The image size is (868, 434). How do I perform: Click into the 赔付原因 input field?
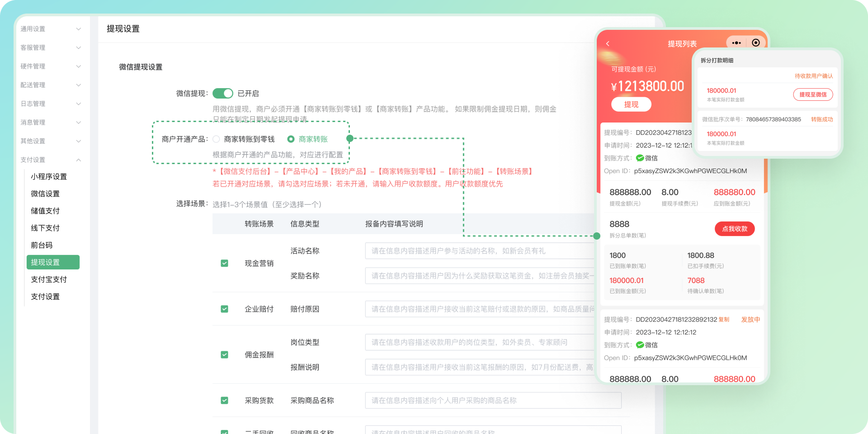point(480,309)
